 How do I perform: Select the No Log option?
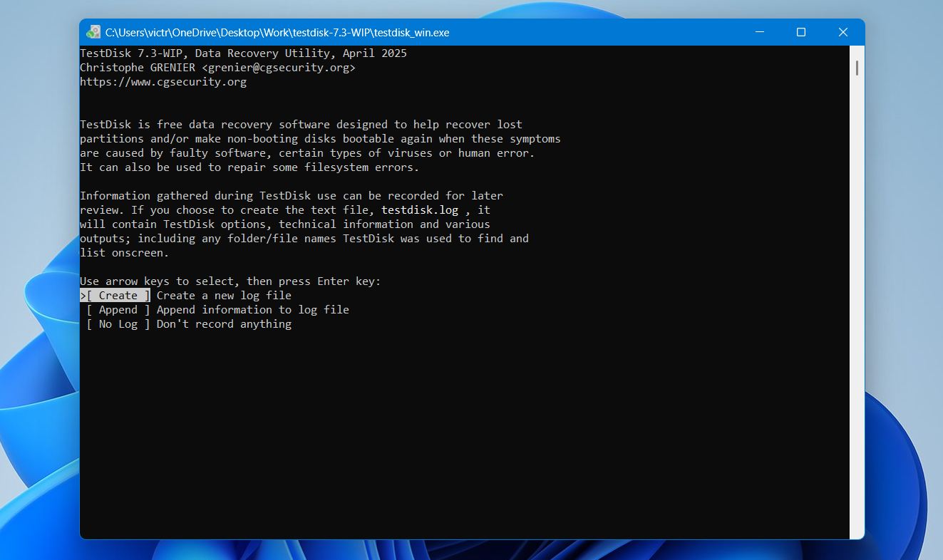[118, 324]
